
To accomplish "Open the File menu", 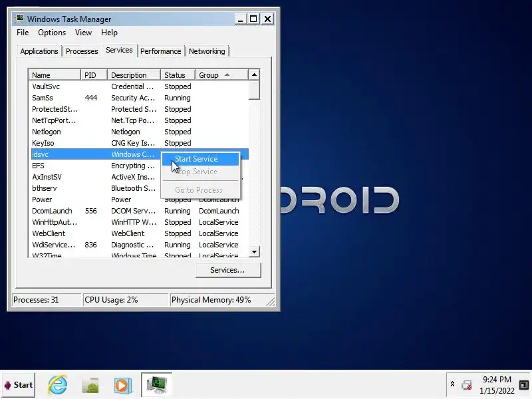I will coord(23,33).
